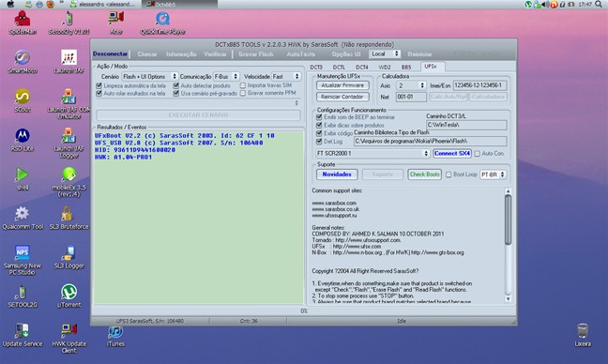Expand the empty dropdown above EXECUTAR CENÁRIO
The image size is (608, 364).
(x=198, y=102)
